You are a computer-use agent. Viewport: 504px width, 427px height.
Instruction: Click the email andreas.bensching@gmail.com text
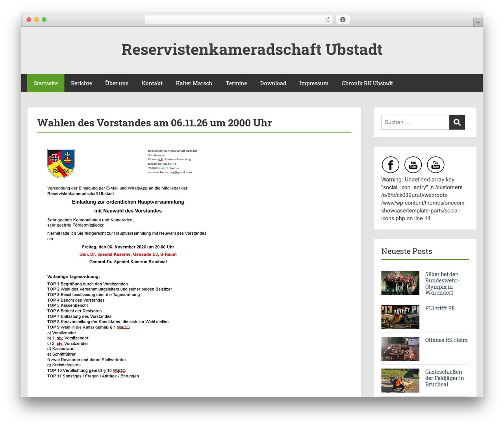(170, 172)
